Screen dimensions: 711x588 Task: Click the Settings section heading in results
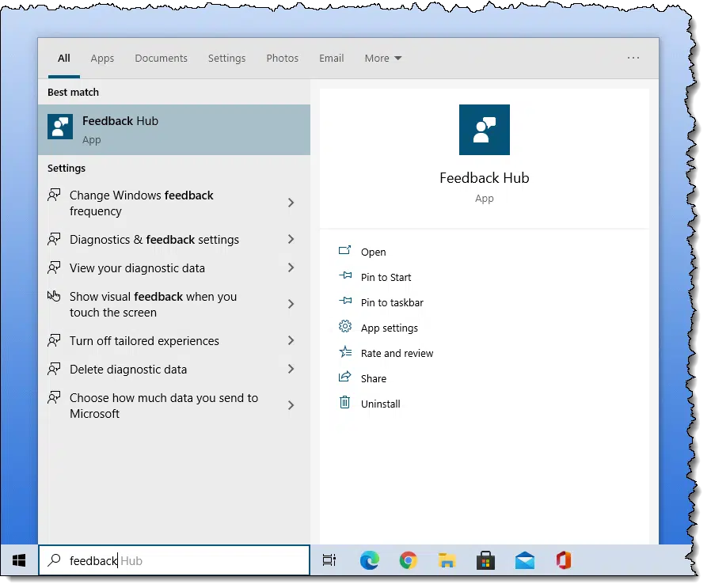coord(67,169)
